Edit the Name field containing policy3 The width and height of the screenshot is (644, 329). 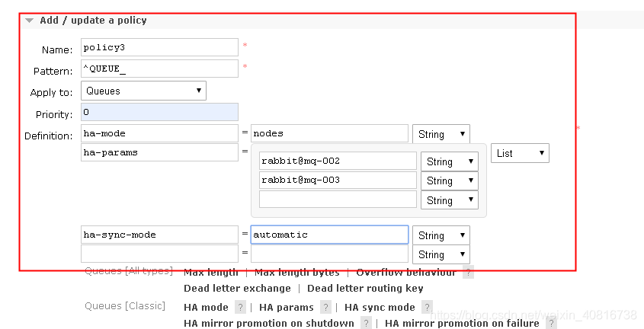pos(159,47)
